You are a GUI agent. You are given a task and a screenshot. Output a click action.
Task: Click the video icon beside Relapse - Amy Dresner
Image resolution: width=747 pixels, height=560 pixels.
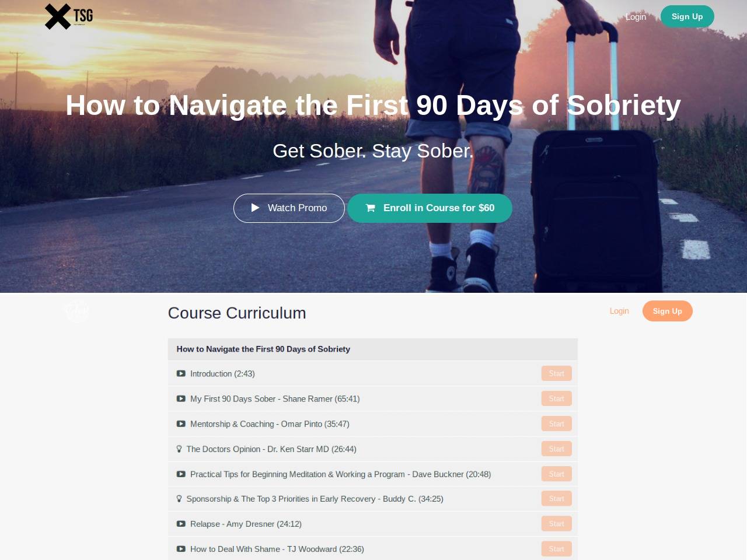tap(181, 524)
